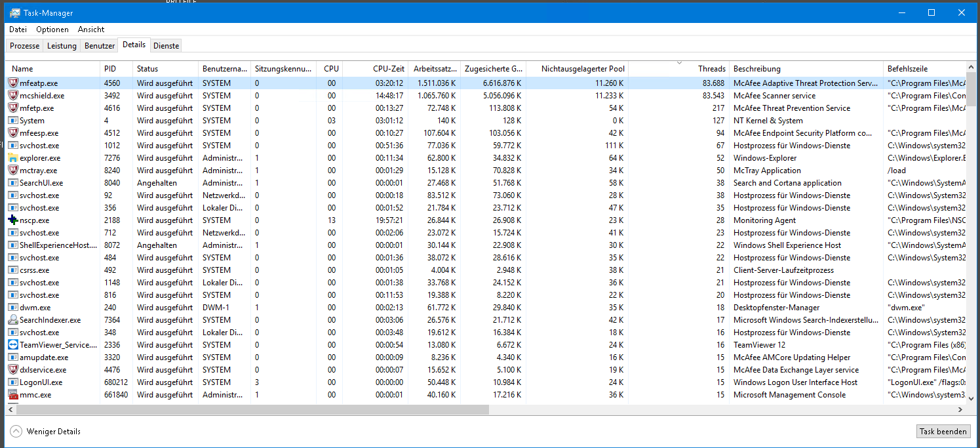The image size is (980, 448).
Task: Open the Optionen menu
Action: coord(52,30)
